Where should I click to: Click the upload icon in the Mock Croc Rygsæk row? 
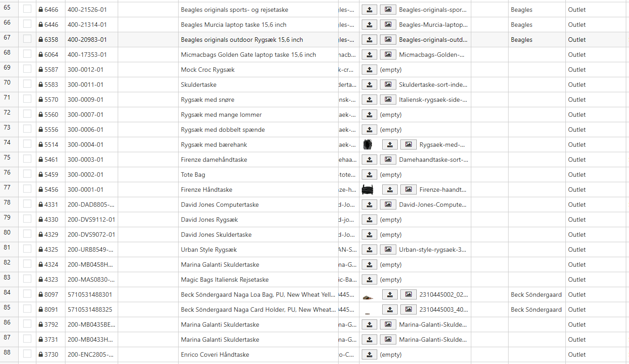[x=369, y=70]
